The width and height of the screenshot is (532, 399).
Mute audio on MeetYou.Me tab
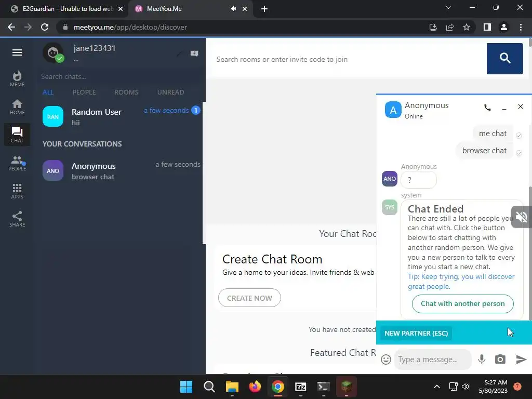coord(233,9)
